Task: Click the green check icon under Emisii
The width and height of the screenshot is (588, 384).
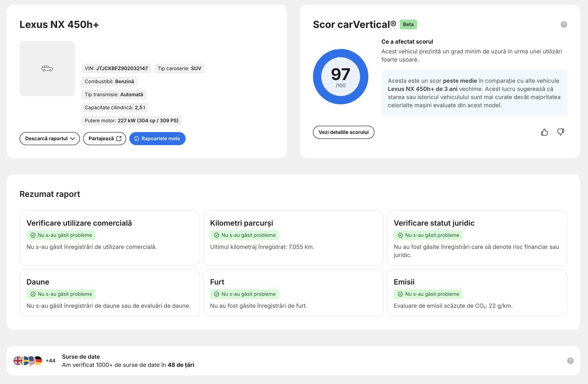Action: point(400,294)
